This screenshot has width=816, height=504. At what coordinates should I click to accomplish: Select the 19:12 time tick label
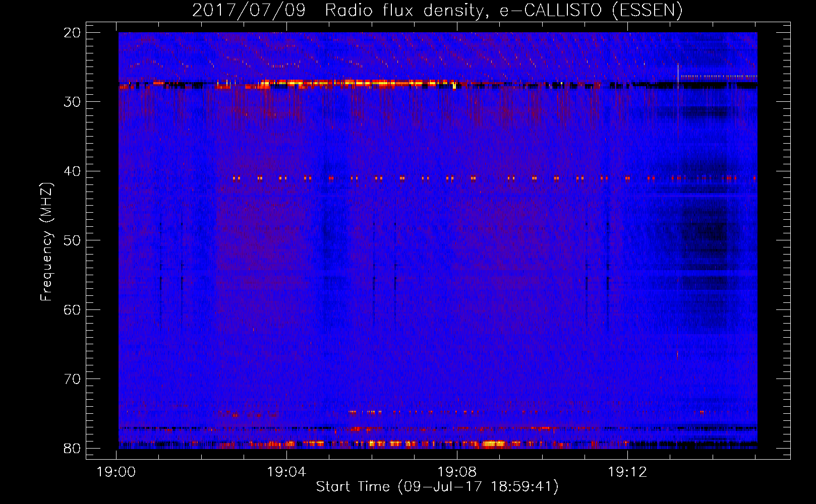point(627,472)
